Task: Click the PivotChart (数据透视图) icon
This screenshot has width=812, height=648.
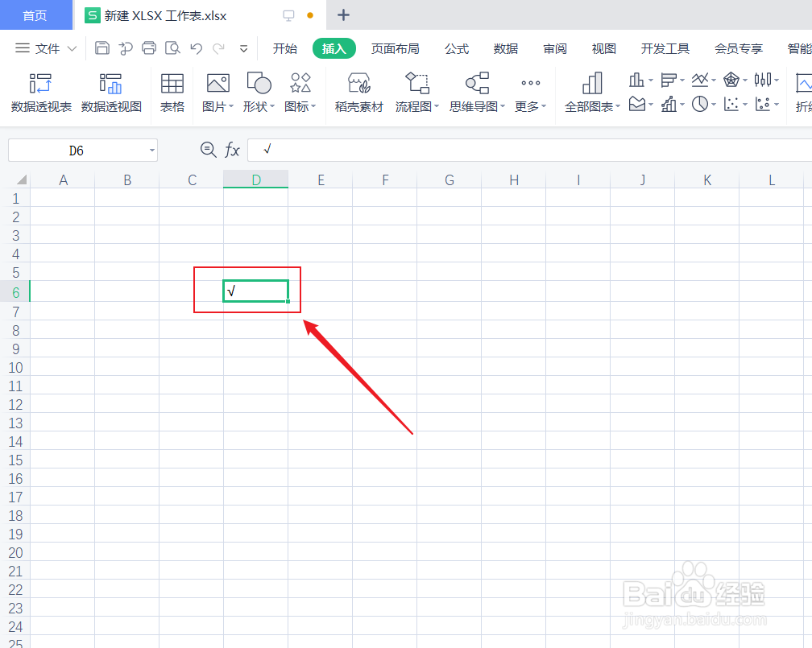Action: tap(110, 84)
